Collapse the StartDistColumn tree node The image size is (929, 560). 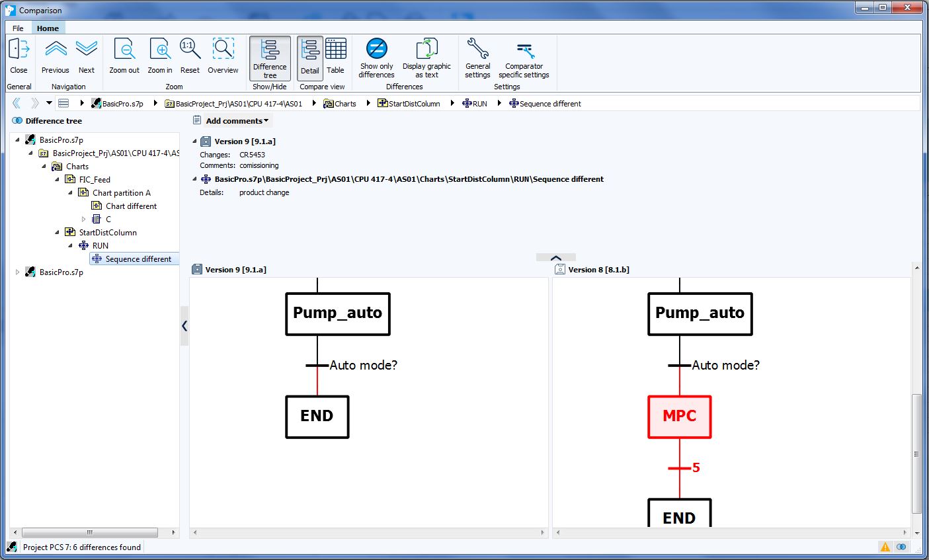tap(58, 232)
